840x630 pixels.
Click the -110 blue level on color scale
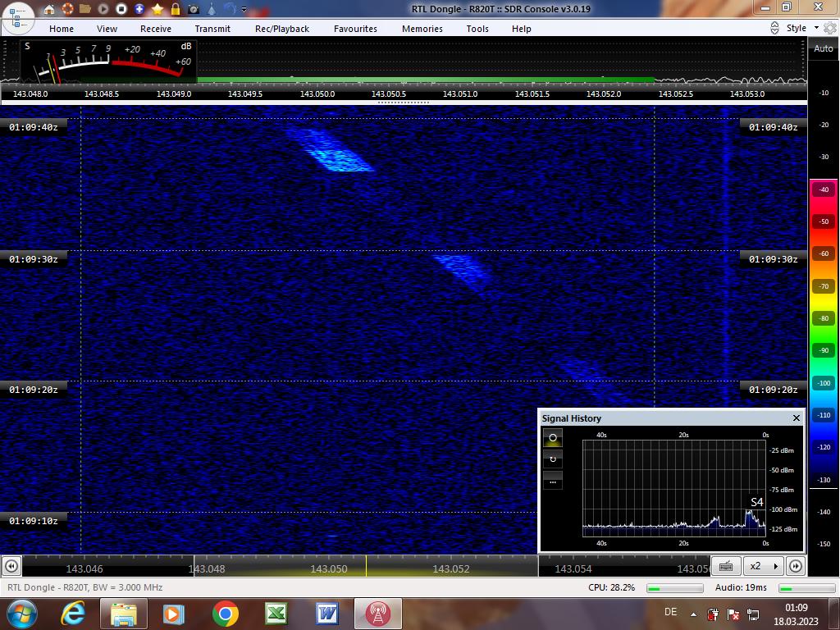coord(824,415)
